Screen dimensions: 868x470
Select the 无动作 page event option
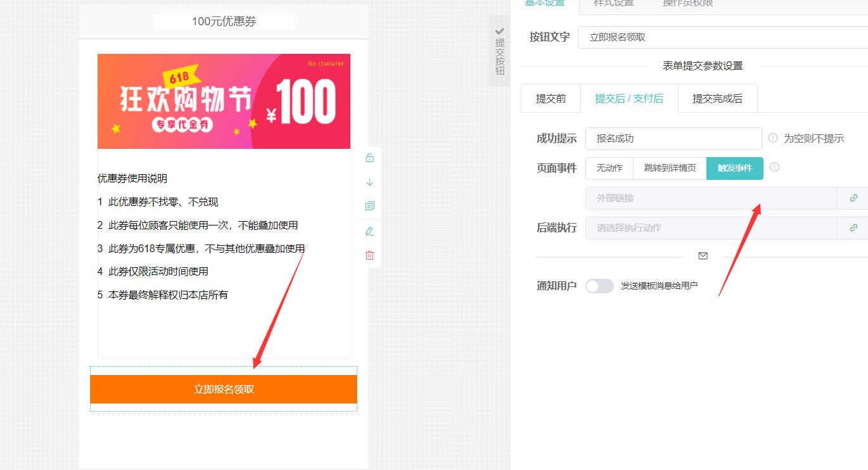tap(610, 168)
